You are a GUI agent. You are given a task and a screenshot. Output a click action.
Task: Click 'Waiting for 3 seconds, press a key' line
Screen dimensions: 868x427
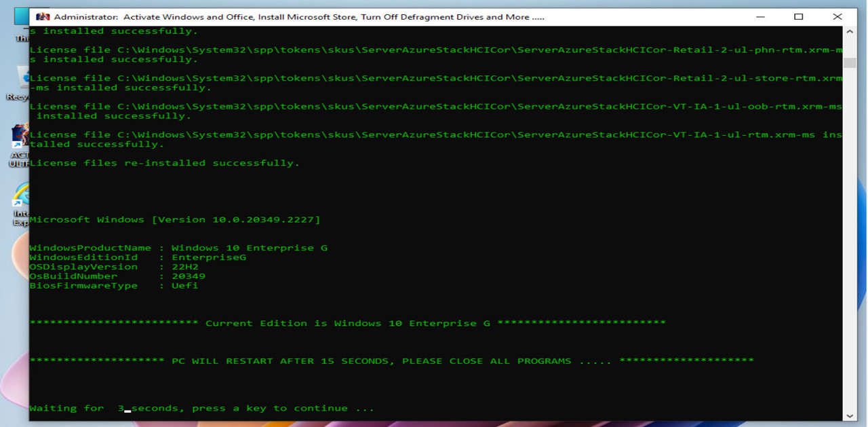(x=202, y=408)
